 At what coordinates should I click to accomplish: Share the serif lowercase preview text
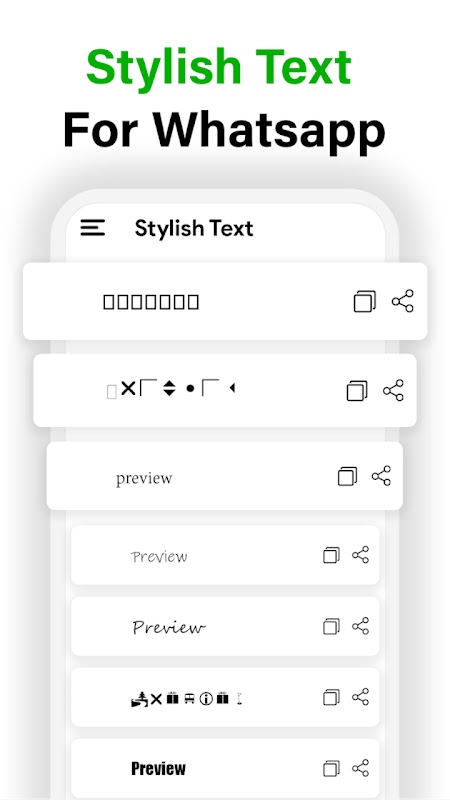381,476
